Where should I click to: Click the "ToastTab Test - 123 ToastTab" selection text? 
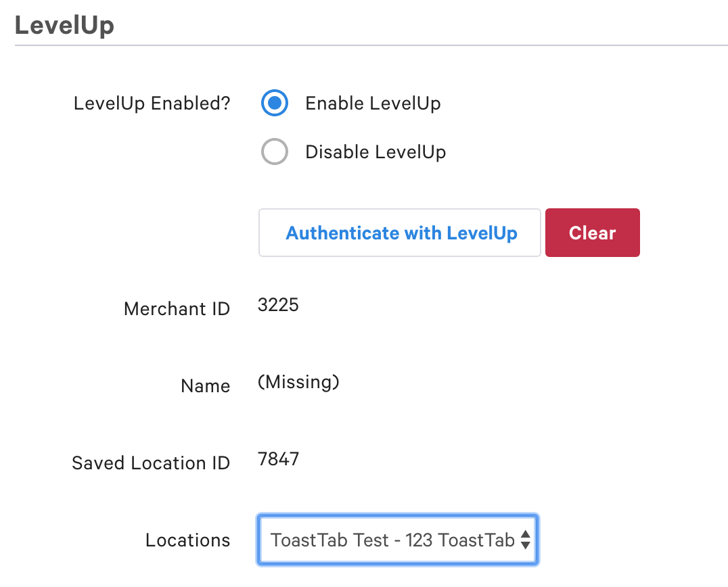tap(392, 540)
